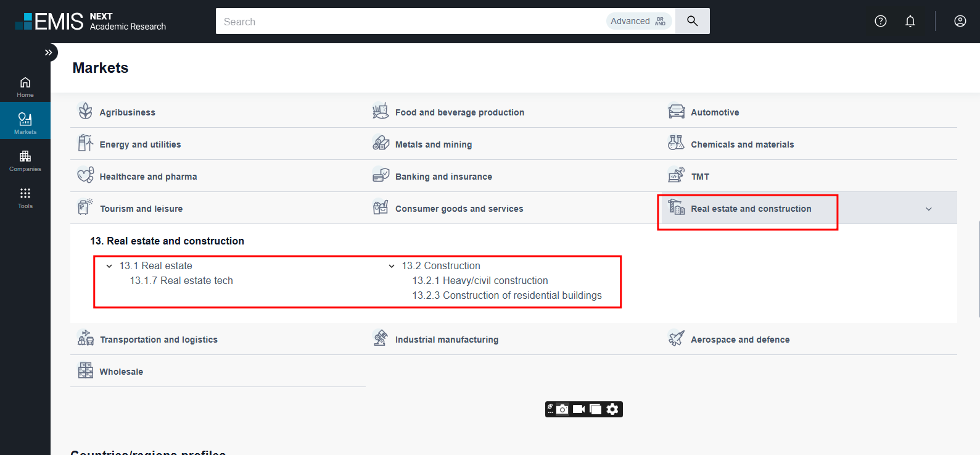Viewport: 980px width, 455px height.
Task: Open Companies section in the sidebar
Action: [x=25, y=161]
